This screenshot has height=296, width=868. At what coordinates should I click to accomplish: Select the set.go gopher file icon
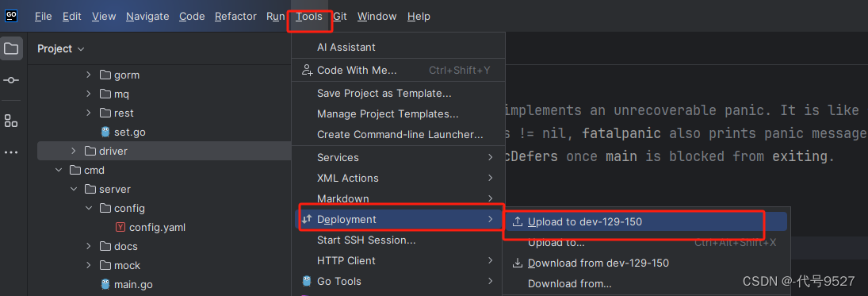click(105, 132)
